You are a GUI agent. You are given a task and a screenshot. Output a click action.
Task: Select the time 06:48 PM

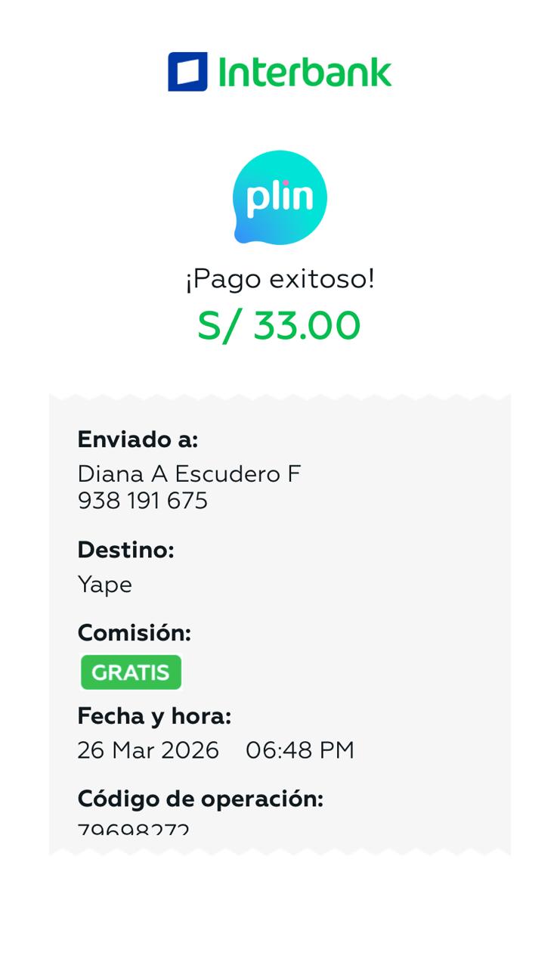point(300,750)
